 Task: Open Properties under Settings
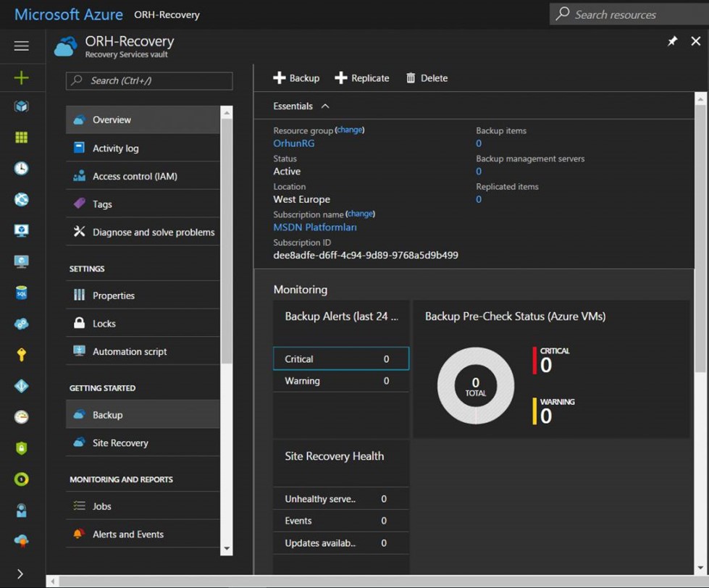[143, 295]
